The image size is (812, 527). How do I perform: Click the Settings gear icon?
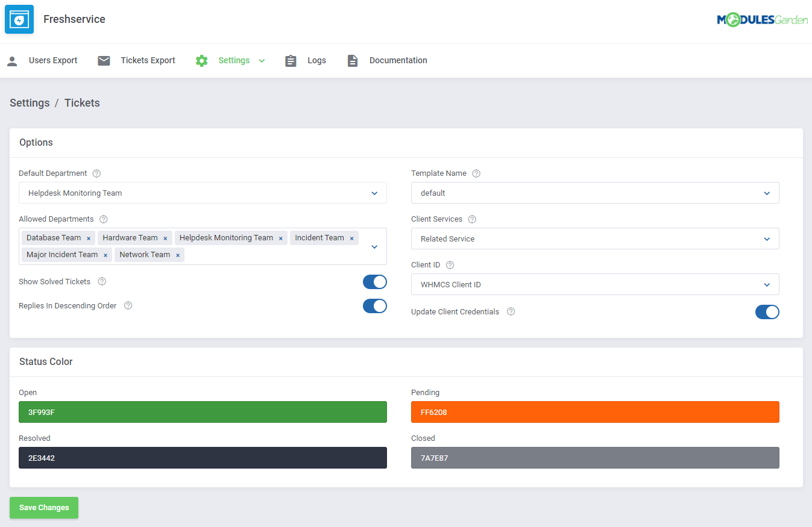201,61
